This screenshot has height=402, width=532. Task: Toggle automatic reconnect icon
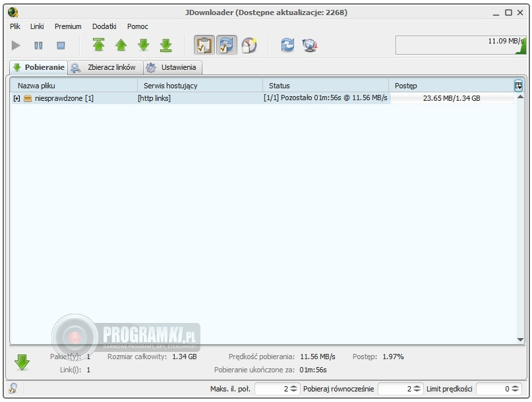click(227, 45)
